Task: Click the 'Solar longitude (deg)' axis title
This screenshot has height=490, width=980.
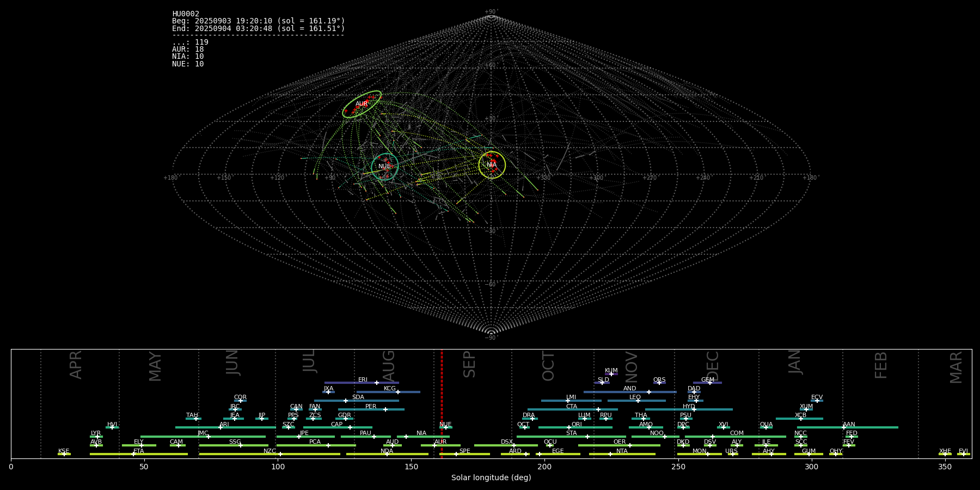Action: click(x=491, y=478)
